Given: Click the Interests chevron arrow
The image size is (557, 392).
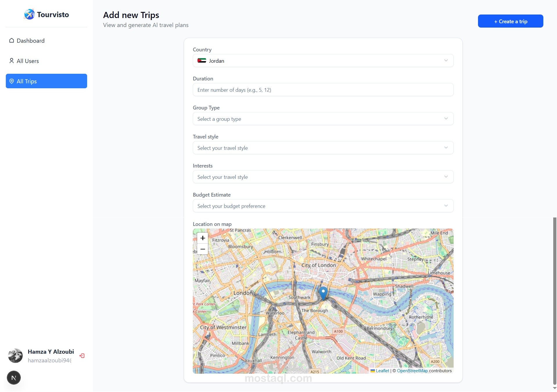Looking at the screenshot, I should pyautogui.click(x=446, y=177).
